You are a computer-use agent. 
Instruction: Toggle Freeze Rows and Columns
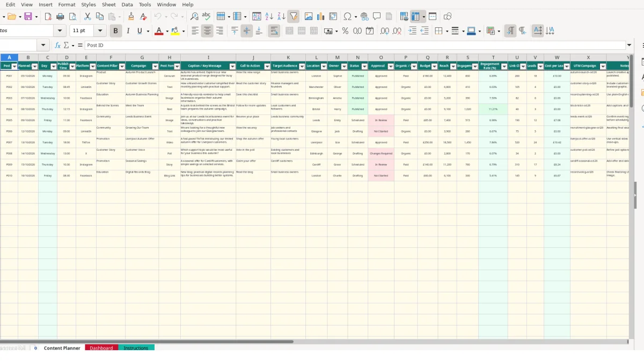[x=415, y=17]
